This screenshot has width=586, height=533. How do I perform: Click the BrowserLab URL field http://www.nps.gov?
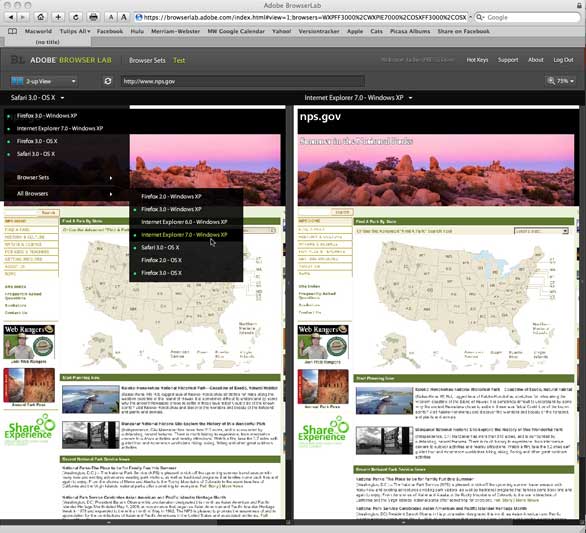tap(242, 81)
